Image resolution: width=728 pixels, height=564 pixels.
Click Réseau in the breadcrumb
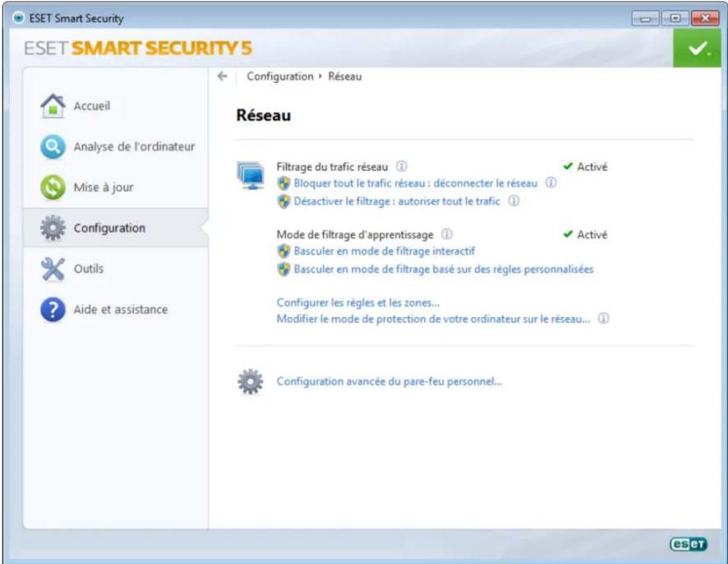click(x=345, y=76)
